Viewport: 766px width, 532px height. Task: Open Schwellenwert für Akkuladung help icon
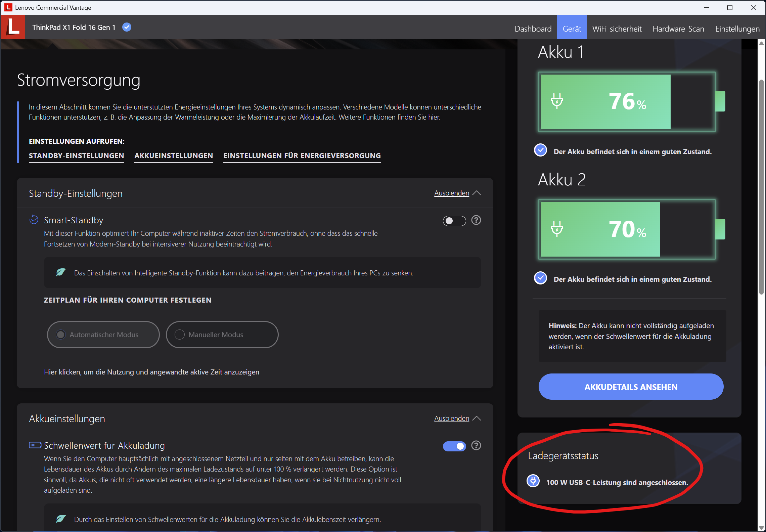(x=476, y=446)
